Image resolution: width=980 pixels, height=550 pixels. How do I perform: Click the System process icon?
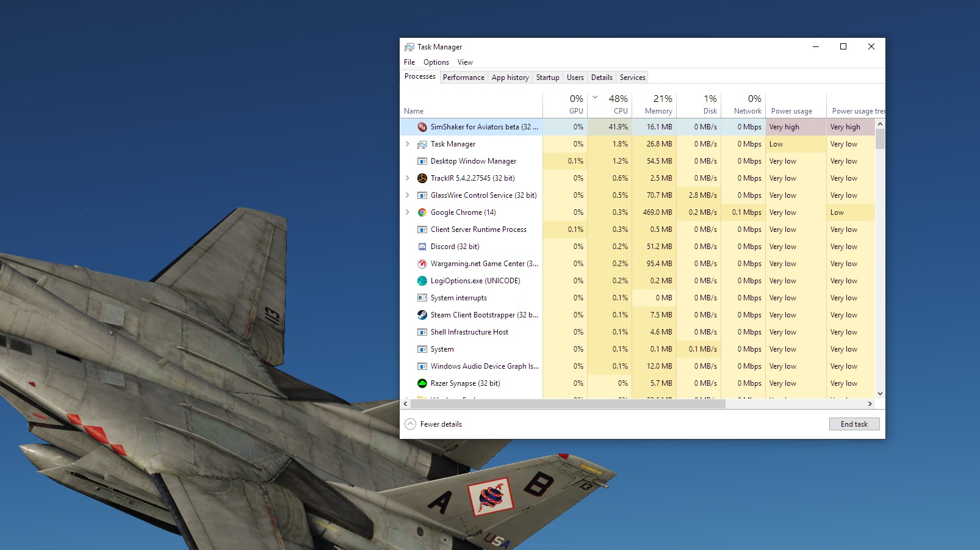[422, 349]
